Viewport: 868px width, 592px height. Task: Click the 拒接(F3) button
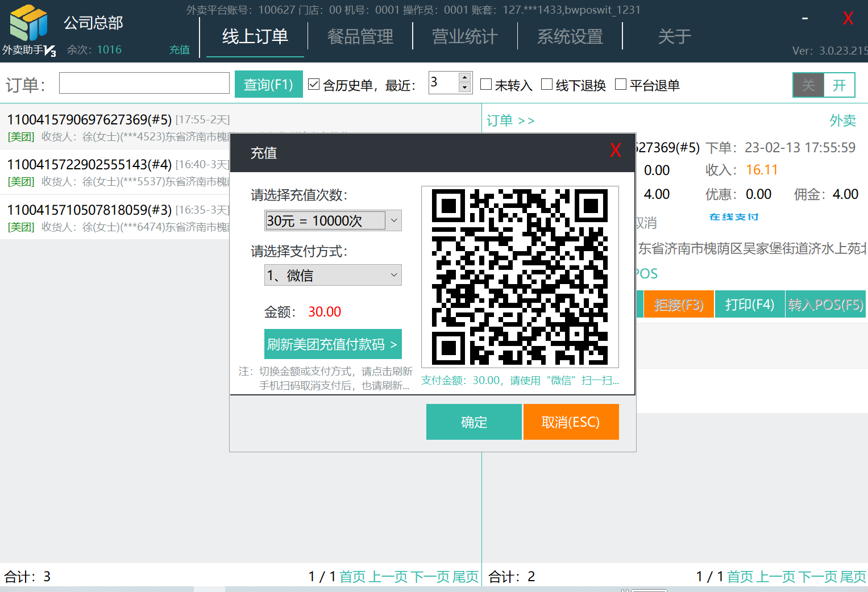click(679, 305)
